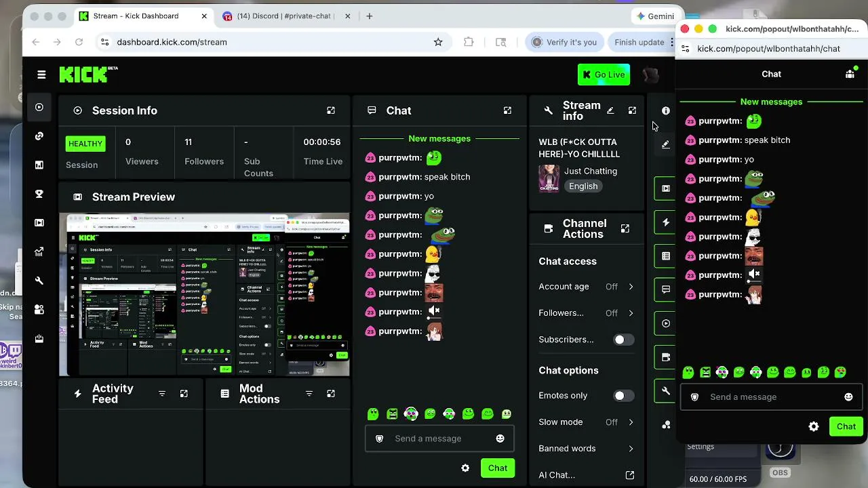The width and height of the screenshot is (868, 488).
Task: Open the wrench icon in the left sidebar
Action: point(39,281)
